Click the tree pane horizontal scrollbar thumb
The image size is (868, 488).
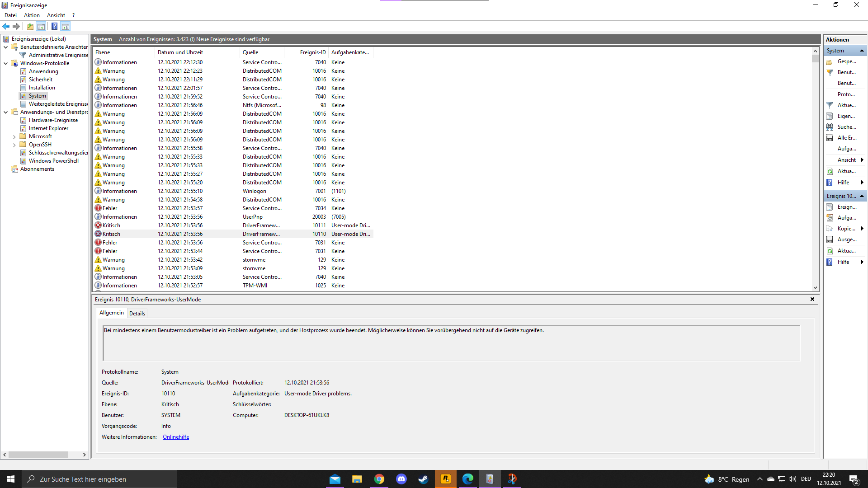tap(38, 455)
